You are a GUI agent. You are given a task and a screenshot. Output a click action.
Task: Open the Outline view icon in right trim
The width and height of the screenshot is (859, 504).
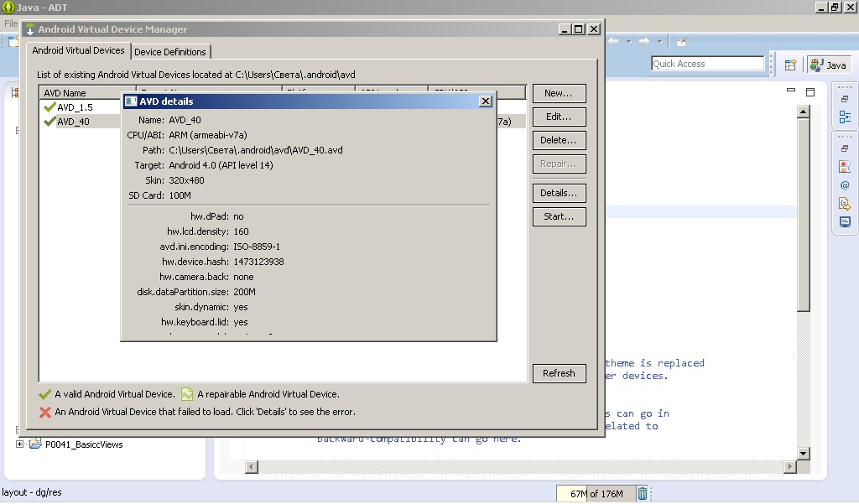(845, 117)
